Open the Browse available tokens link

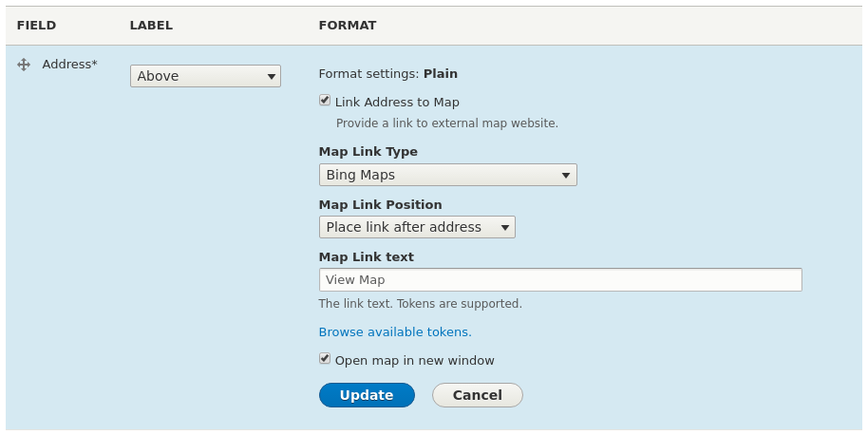[x=395, y=331]
